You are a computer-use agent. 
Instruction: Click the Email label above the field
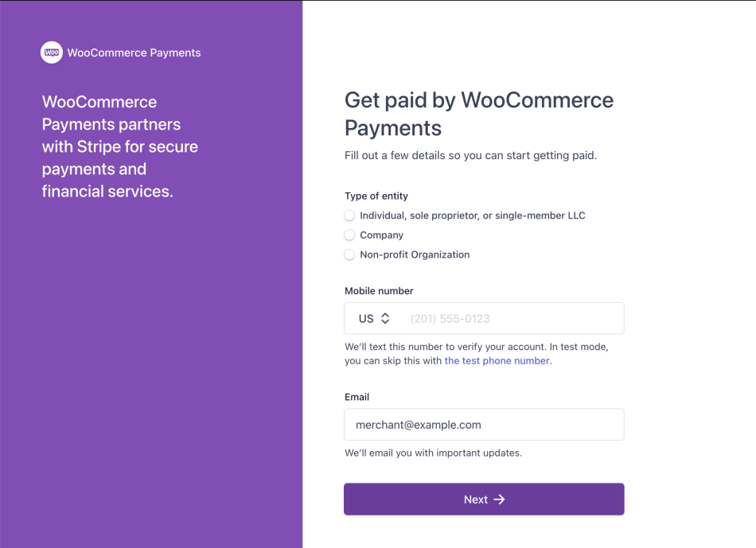[357, 397]
